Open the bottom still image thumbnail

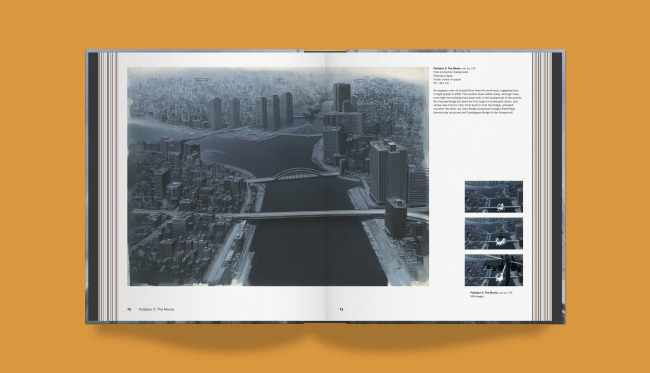(493, 270)
